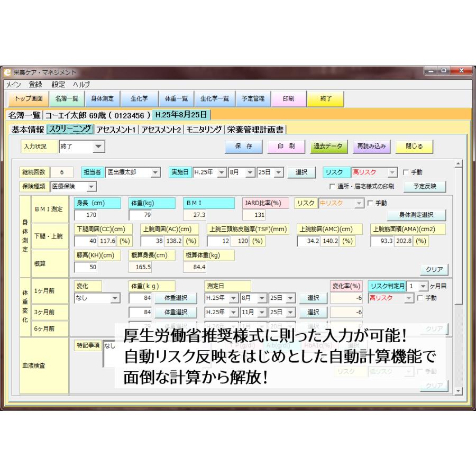The height and width of the screenshot is (476, 476).
Task: Click the vertical scrollbar down arrow
Action: (458, 390)
